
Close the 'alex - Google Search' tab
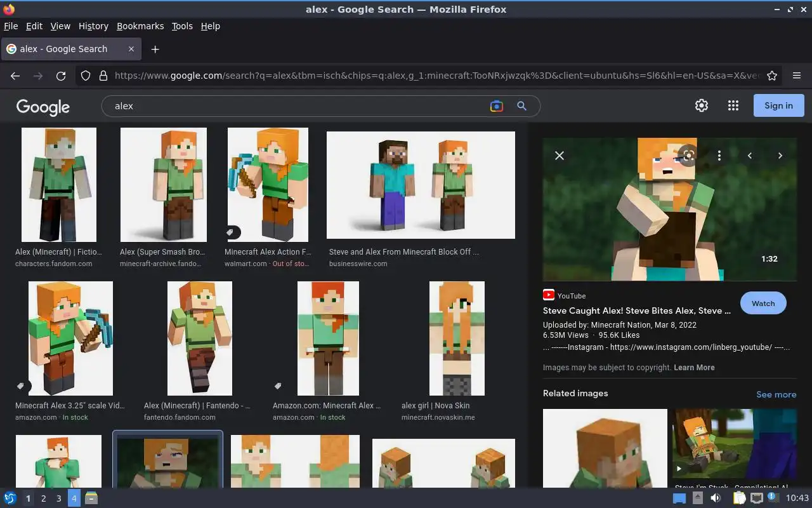coord(131,49)
